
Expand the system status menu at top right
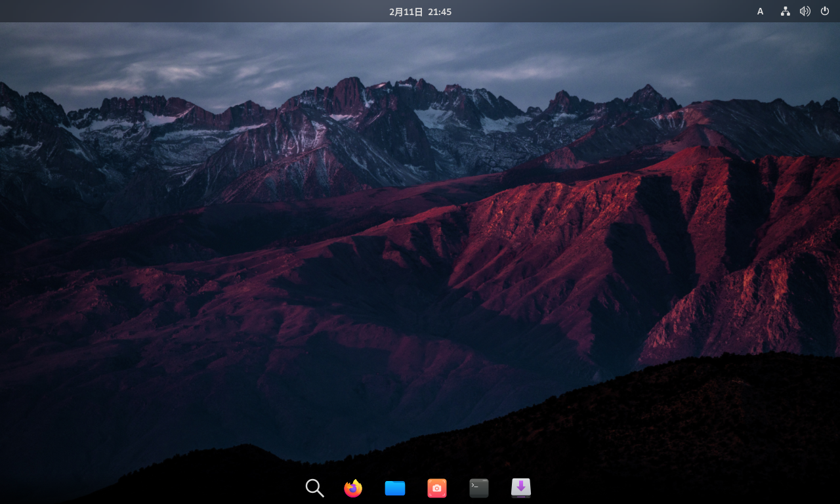(x=805, y=10)
